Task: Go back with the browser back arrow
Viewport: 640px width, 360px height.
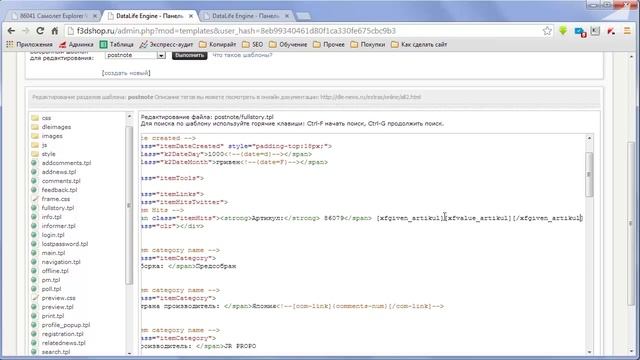Action: pos(11,31)
